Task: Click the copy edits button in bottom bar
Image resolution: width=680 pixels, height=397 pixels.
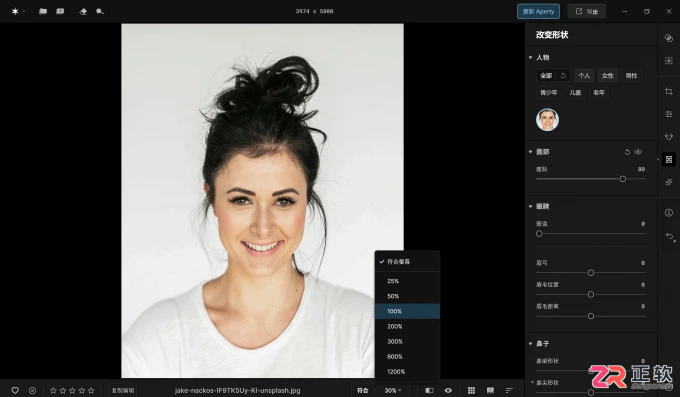Action: [123, 390]
